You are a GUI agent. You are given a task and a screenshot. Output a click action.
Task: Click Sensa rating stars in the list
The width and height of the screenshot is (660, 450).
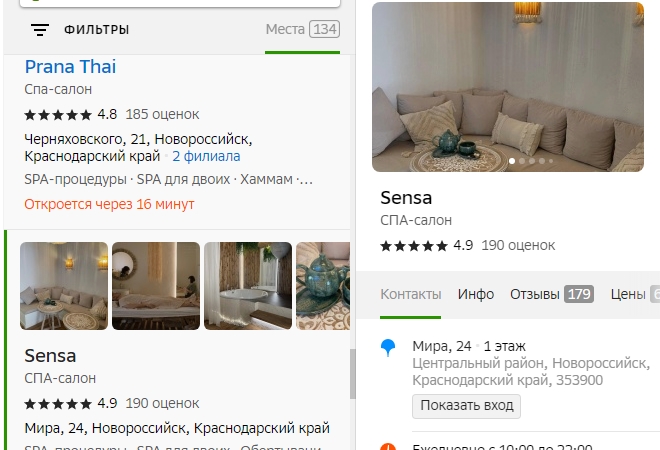[58, 404]
